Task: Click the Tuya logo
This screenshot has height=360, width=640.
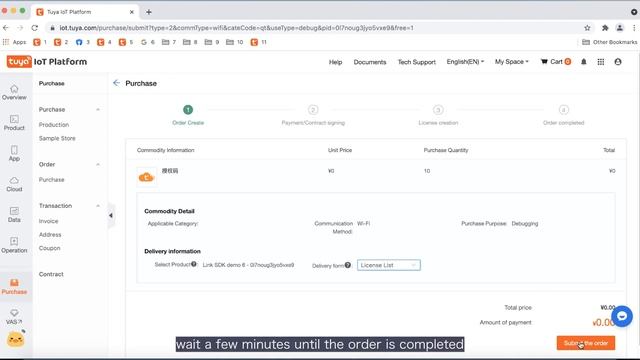Action: tap(19, 62)
